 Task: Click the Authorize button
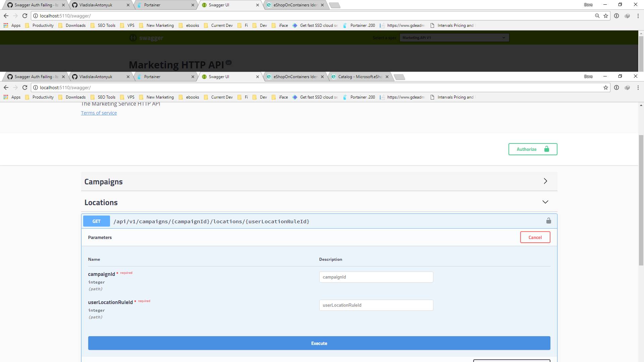pyautogui.click(x=533, y=149)
